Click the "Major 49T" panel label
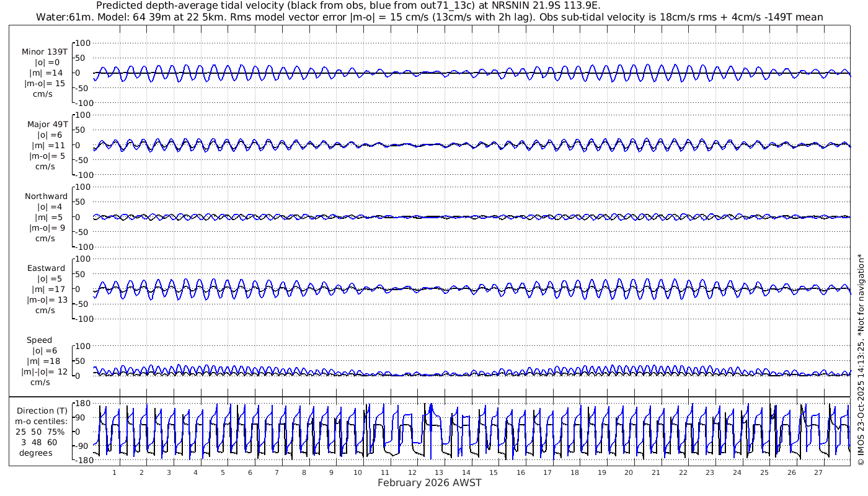This screenshot has height=496, width=868. tap(48, 124)
